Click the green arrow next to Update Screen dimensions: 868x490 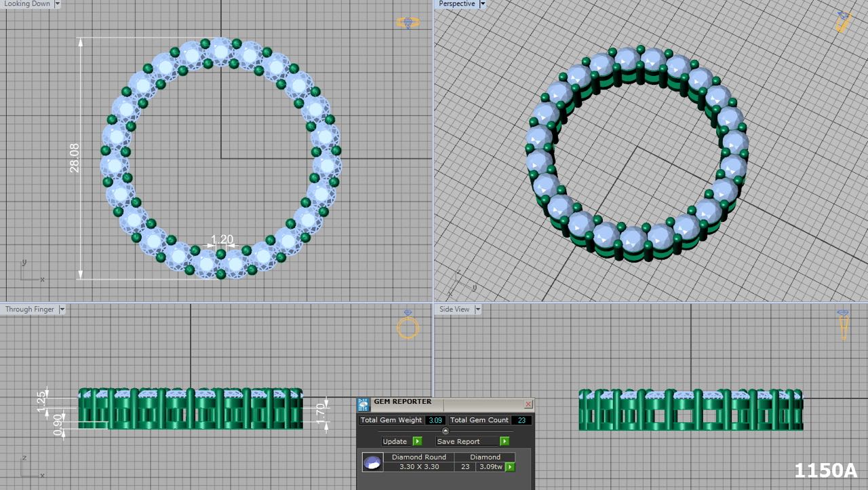pyautogui.click(x=417, y=441)
